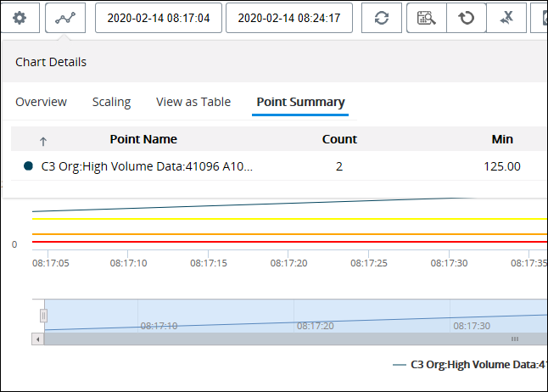
Task: Switch to the Scaling tab
Action: point(111,102)
